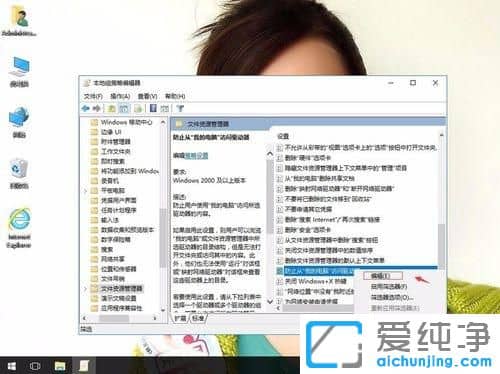500x374 pixels.
Task: Click the Forward arrow in the toolbar
Action: click(x=97, y=108)
